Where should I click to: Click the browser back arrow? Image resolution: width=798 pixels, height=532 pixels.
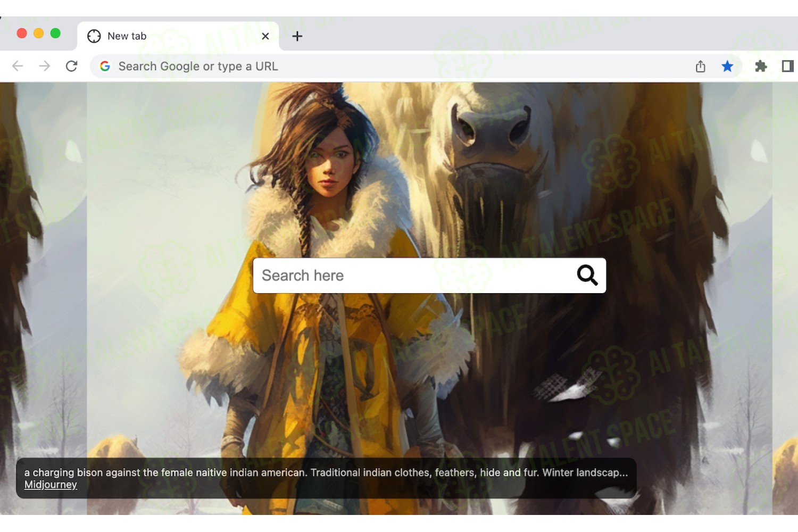pos(18,66)
